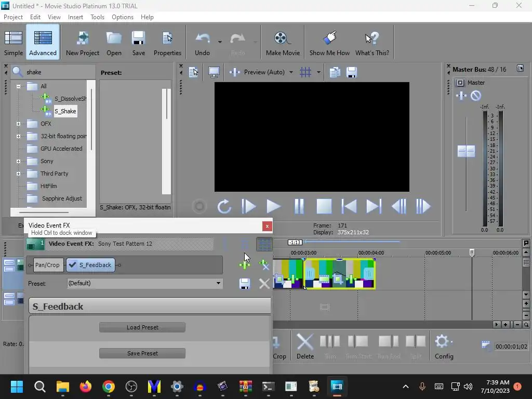Step to next frame

(x=423, y=206)
